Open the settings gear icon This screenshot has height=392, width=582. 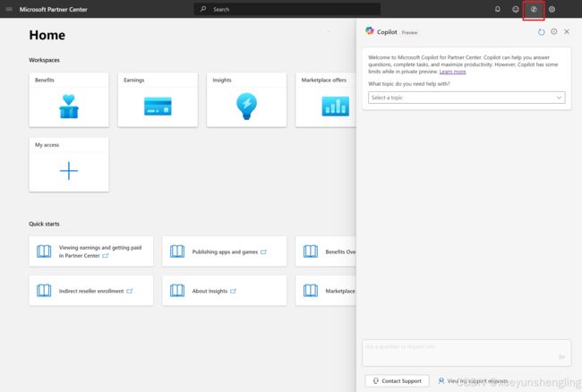pos(552,9)
